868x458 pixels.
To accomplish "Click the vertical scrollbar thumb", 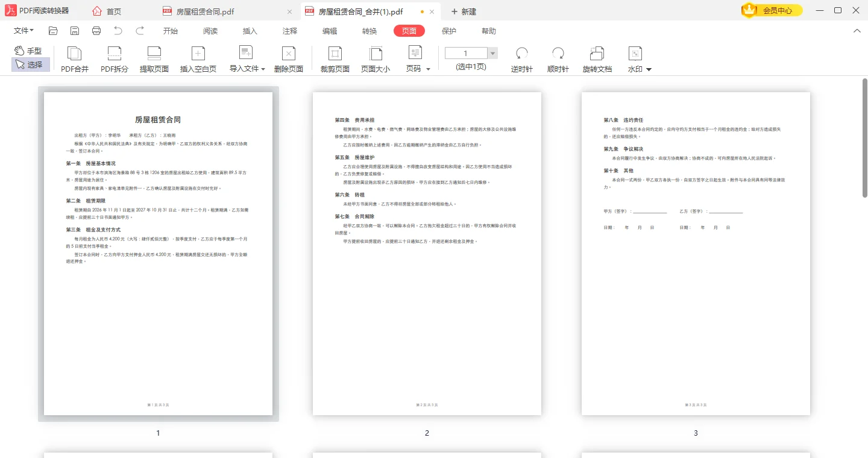I will coord(864,138).
